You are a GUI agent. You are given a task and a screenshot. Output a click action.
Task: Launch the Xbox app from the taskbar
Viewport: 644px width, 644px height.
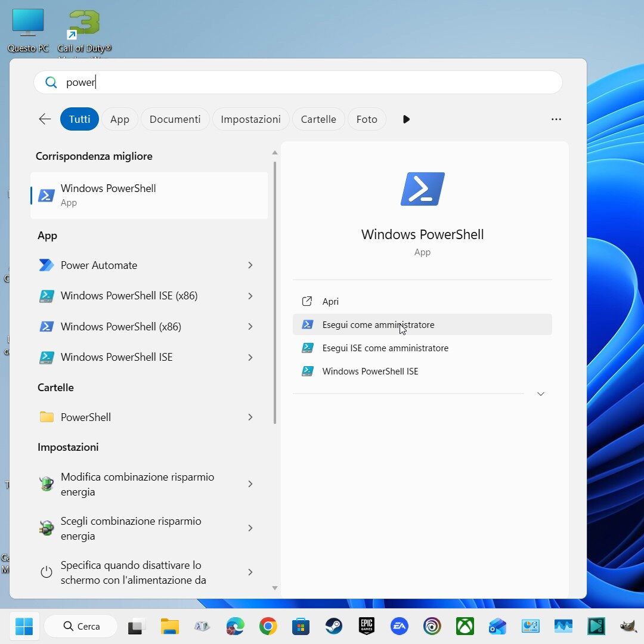click(465, 626)
